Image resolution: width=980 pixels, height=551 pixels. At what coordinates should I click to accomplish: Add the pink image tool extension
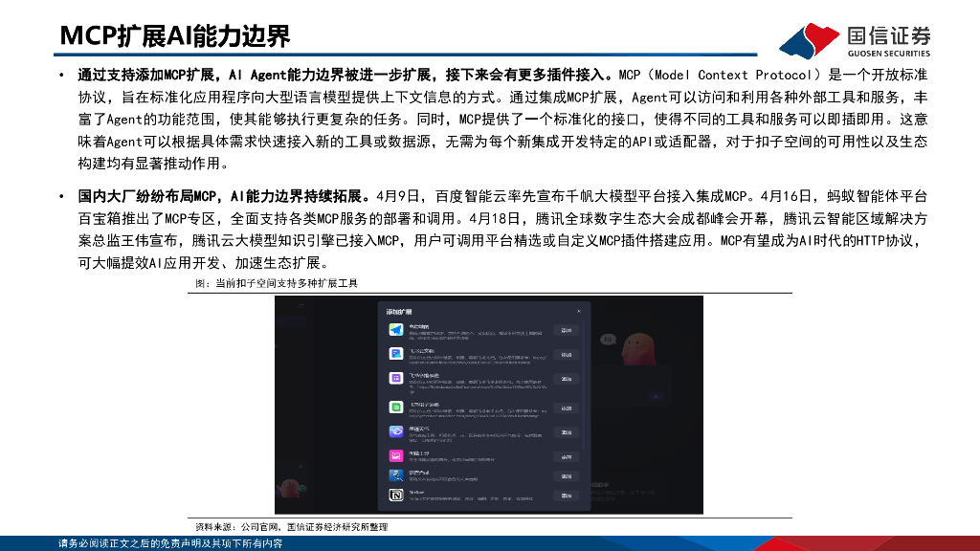click(x=567, y=457)
